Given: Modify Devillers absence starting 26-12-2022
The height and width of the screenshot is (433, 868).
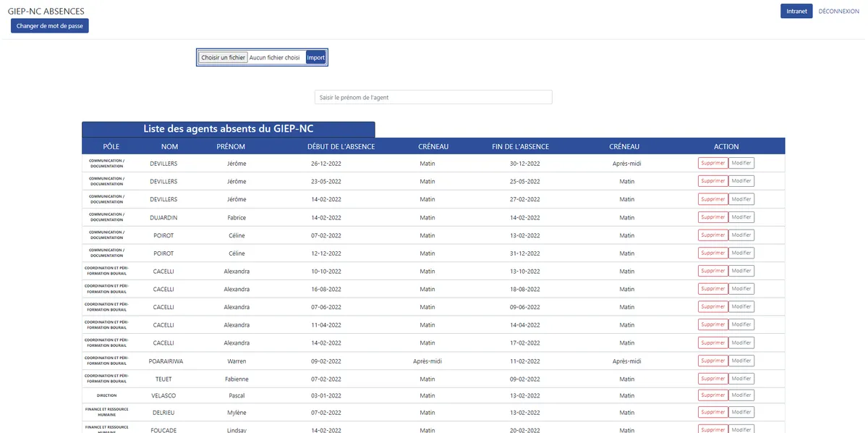Looking at the screenshot, I should pos(741,163).
